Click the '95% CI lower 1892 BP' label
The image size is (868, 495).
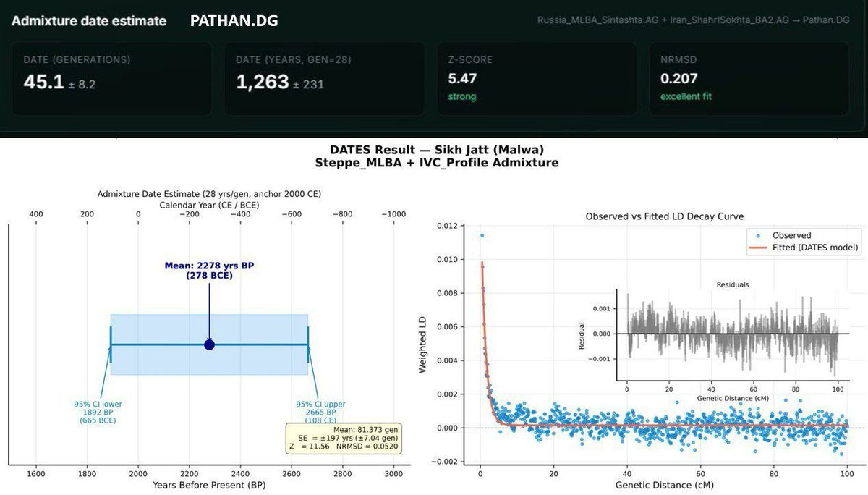point(98,412)
